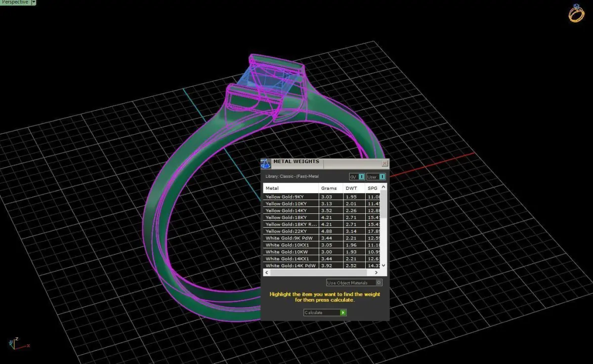Click the 2.01 DWT cell
The image size is (593, 364).
click(354, 203)
